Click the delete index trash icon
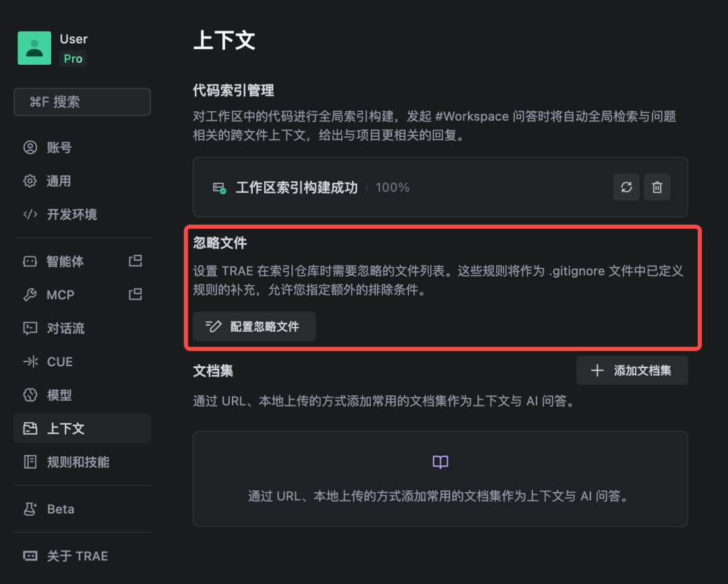728x584 pixels. tap(657, 187)
